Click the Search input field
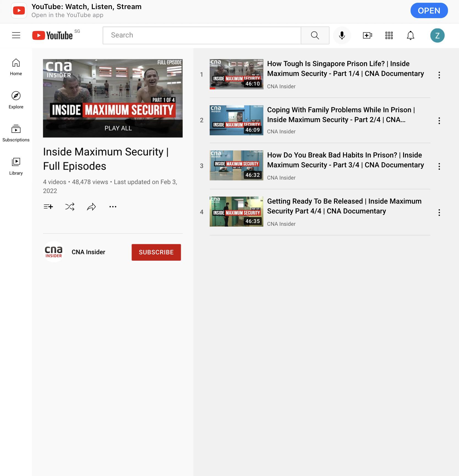Viewport: 459px width, 476px height. 202,35
